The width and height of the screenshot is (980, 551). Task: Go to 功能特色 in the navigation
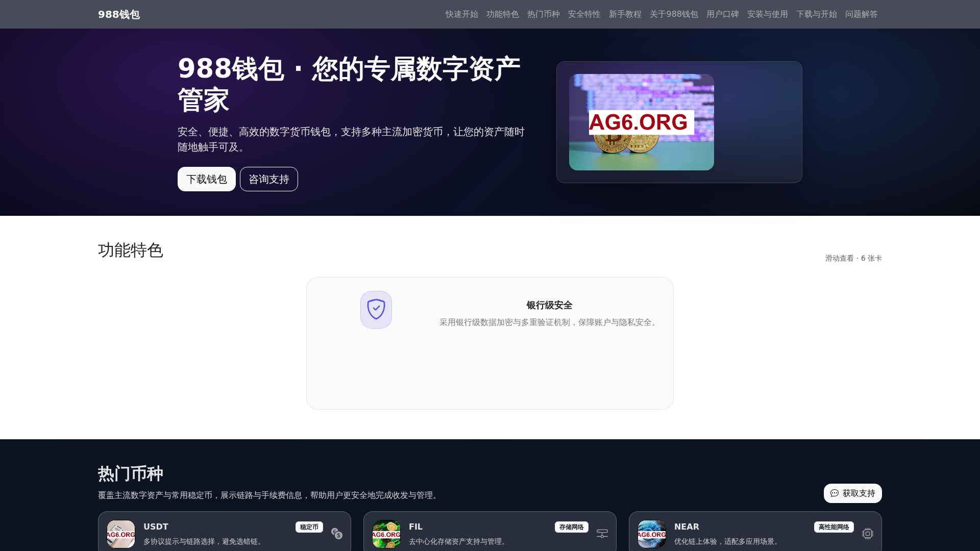(x=502, y=14)
